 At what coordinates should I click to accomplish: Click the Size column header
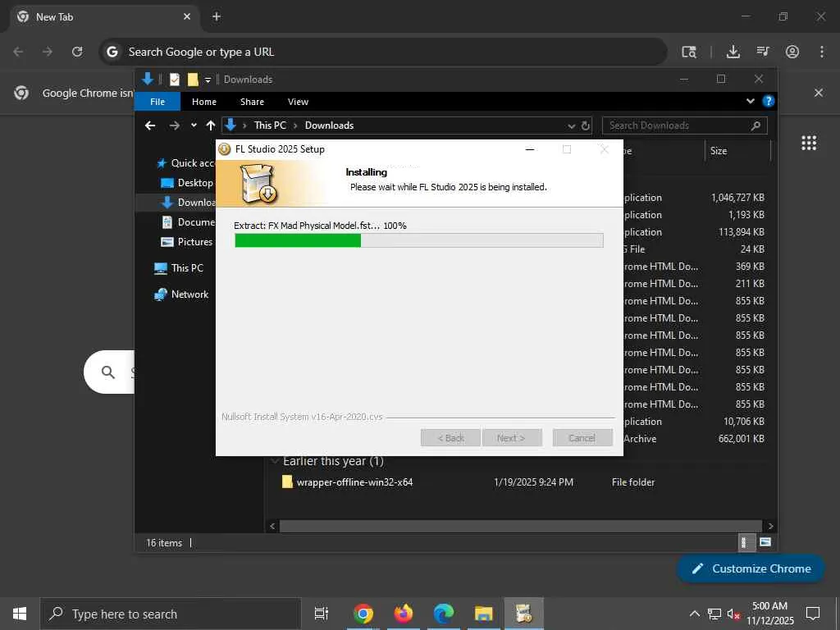(x=737, y=151)
